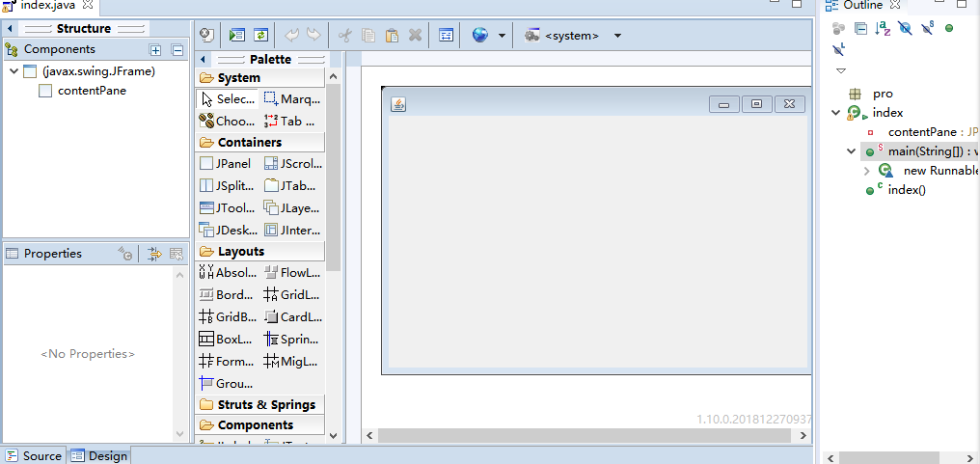
Task: Click the first designer toolbar icon with X badge
Action: tap(206, 36)
